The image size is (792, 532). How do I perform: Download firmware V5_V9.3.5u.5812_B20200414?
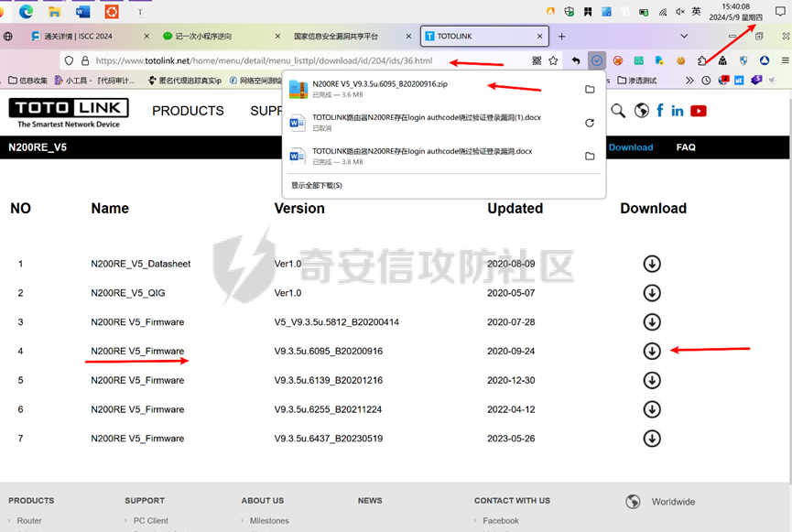tap(652, 321)
